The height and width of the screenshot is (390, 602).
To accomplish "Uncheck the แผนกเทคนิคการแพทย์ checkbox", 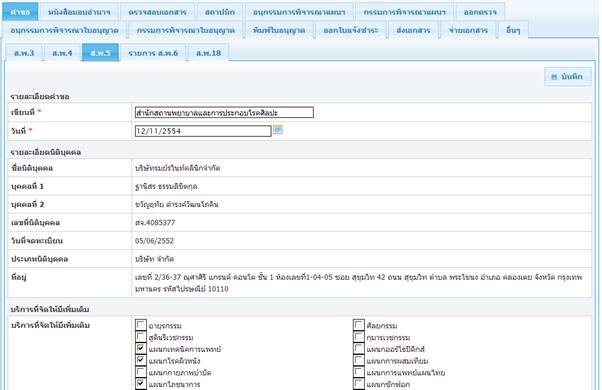I will [x=141, y=349].
